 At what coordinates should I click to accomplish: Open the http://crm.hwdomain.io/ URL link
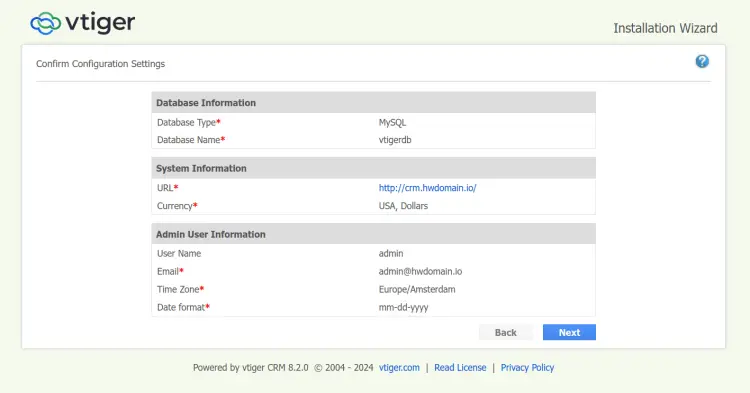click(428, 188)
